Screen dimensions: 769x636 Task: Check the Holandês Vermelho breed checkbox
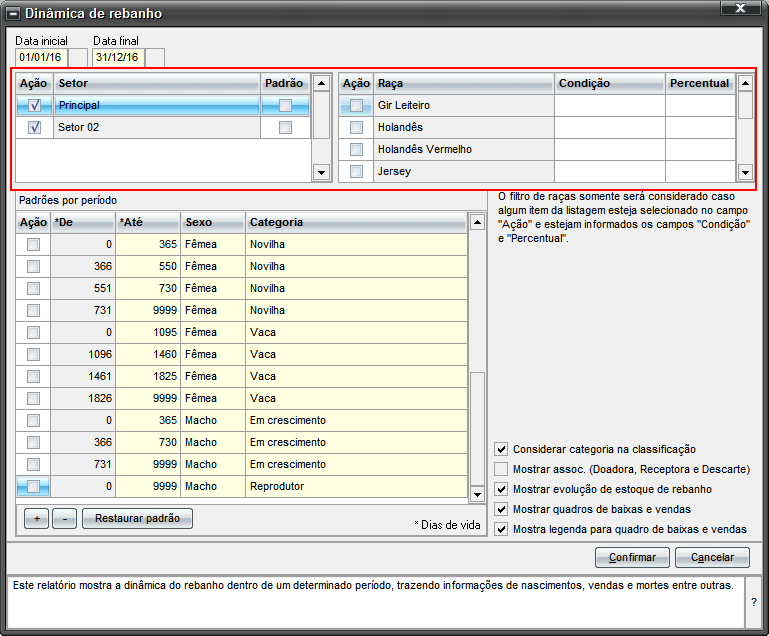pyautogui.click(x=356, y=149)
